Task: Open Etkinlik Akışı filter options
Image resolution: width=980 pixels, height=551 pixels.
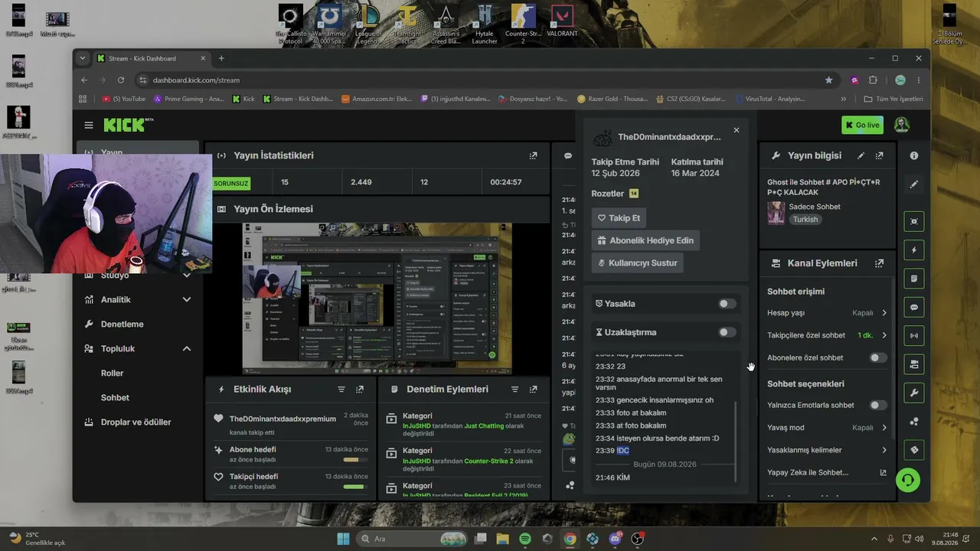Action: tap(341, 390)
